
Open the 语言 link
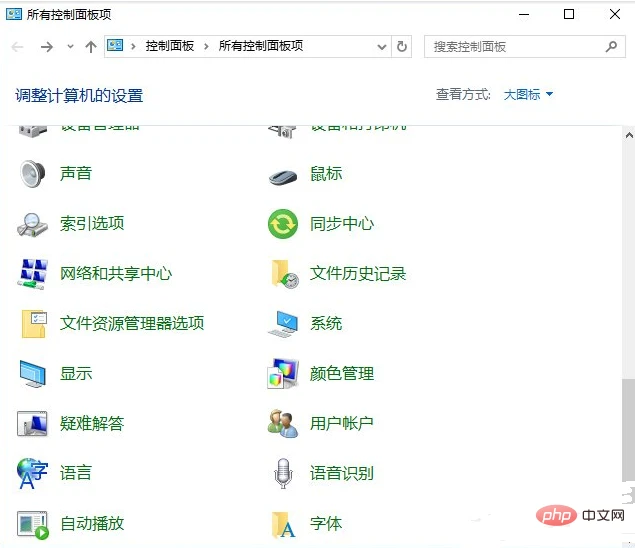coord(76,473)
